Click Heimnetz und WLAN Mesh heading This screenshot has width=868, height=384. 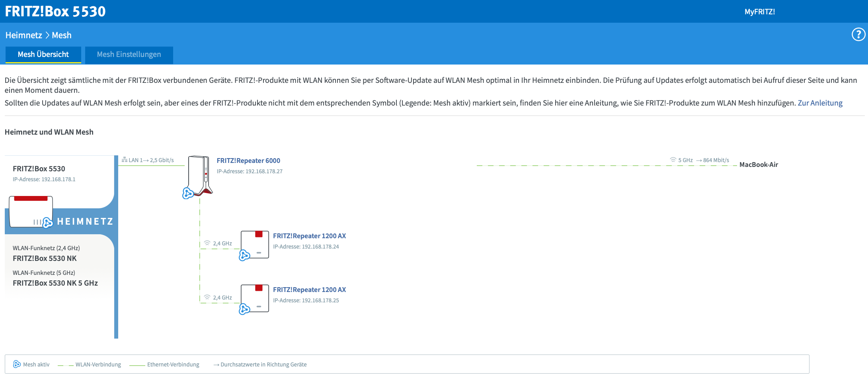pyautogui.click(x=49, y=132)
